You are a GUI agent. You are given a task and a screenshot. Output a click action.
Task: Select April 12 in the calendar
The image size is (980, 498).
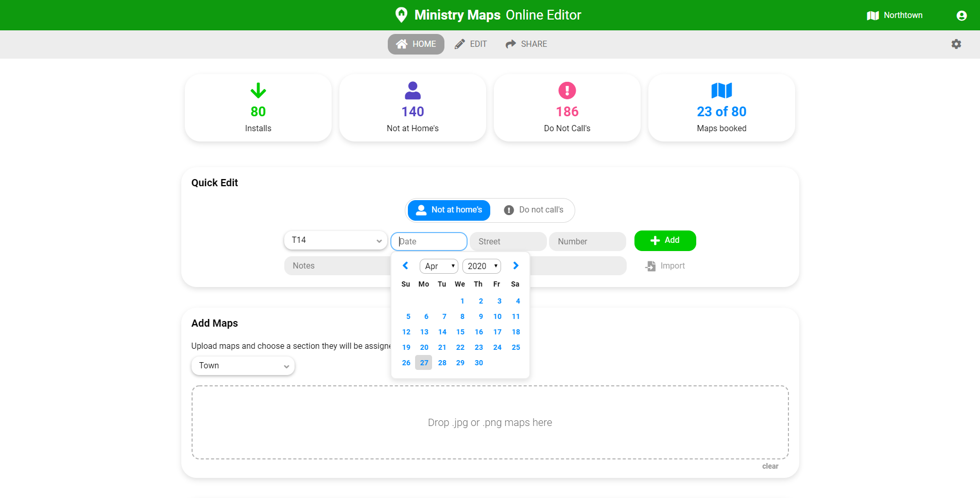pyautogui.click(x=406, y=332)
